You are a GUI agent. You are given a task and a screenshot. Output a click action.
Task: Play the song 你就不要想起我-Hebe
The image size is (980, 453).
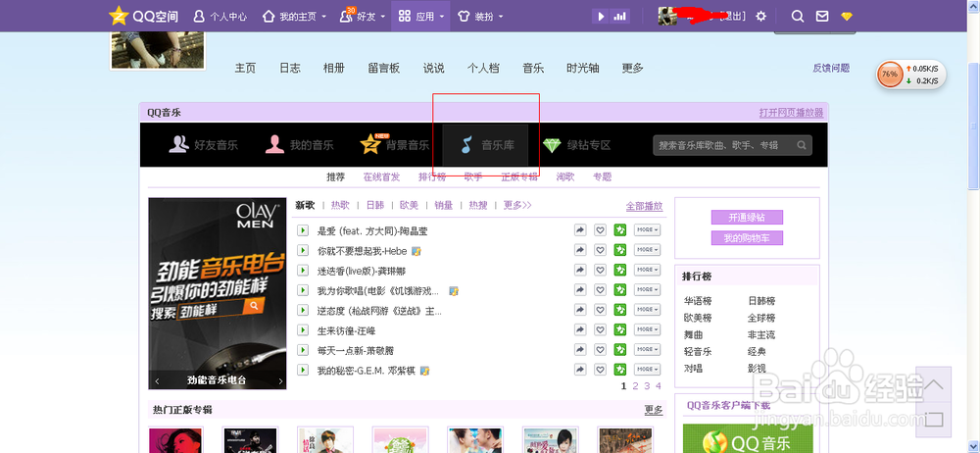pyautogui.click(x=303, y=250)
